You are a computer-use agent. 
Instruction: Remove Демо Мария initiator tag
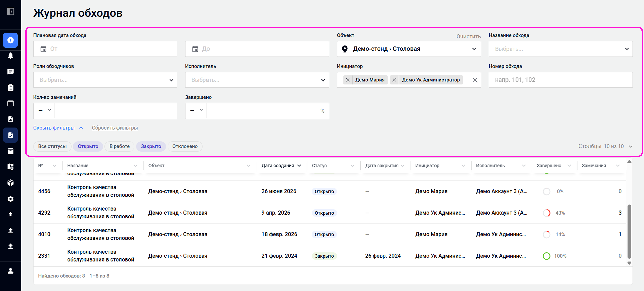(x=347, y=80)
